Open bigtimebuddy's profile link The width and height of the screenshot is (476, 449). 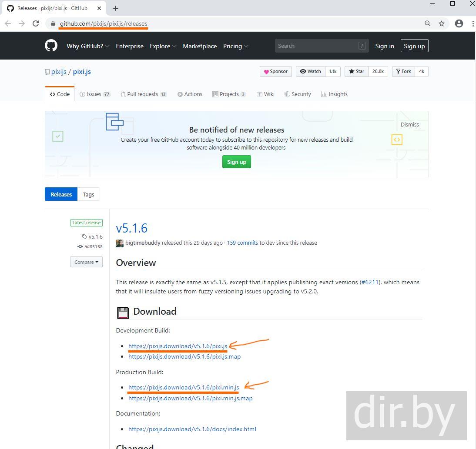click(x=143, y=243)
